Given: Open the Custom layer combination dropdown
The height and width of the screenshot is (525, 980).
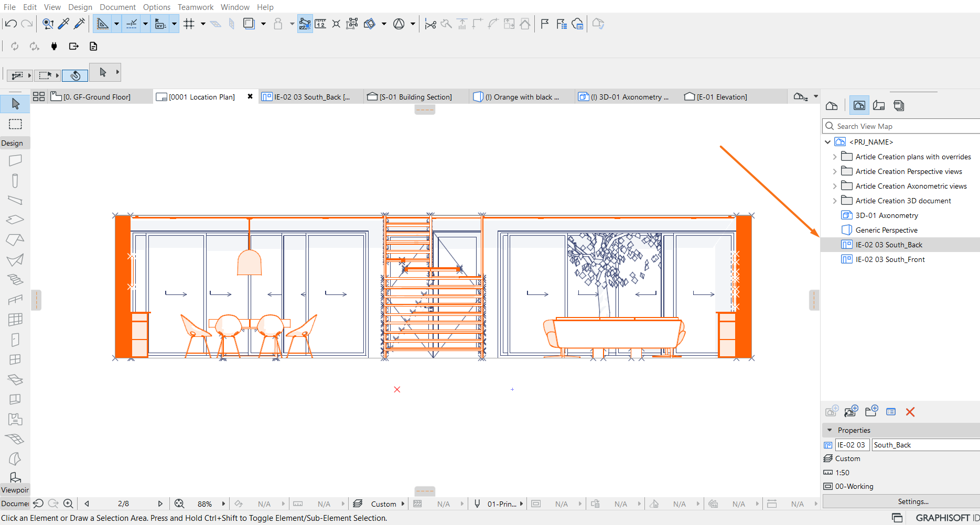Looking at the screenshot, I should [383, 504].
